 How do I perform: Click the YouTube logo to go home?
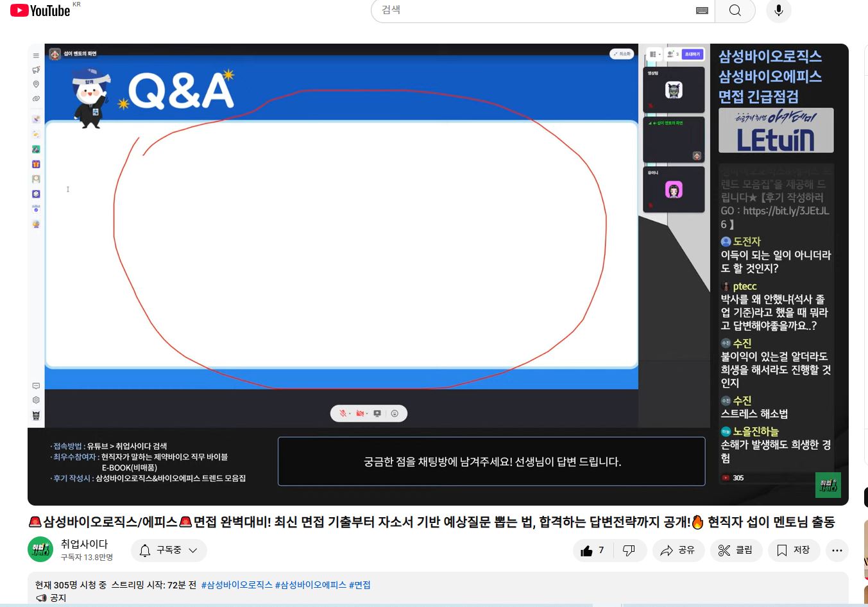[40, 11]
